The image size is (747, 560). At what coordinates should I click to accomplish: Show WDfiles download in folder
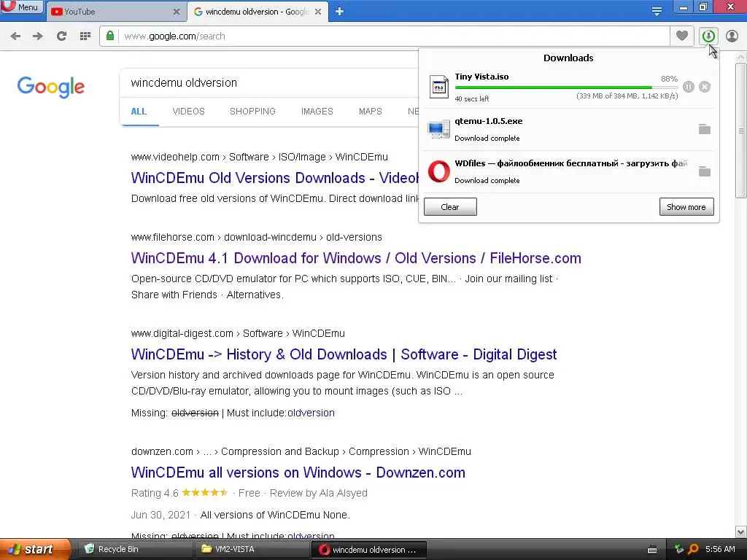tap(705, 171)
